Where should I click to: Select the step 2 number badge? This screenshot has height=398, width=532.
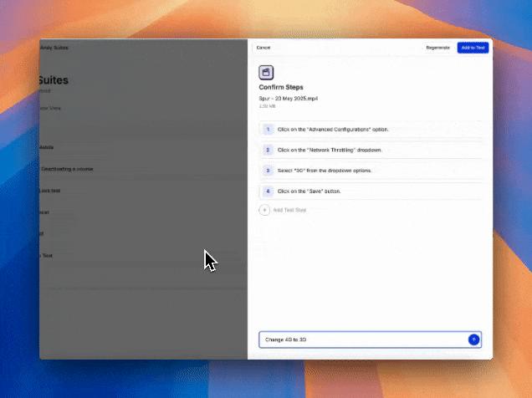268,150
